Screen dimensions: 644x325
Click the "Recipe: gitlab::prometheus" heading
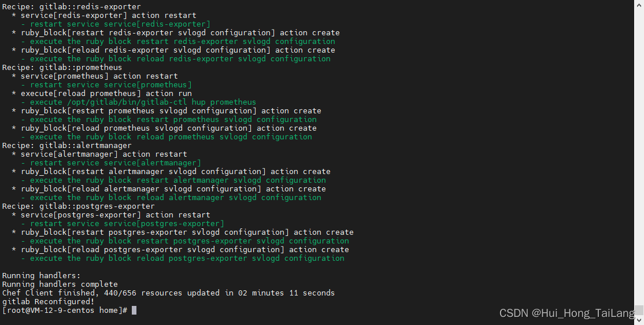pos(62,68)
